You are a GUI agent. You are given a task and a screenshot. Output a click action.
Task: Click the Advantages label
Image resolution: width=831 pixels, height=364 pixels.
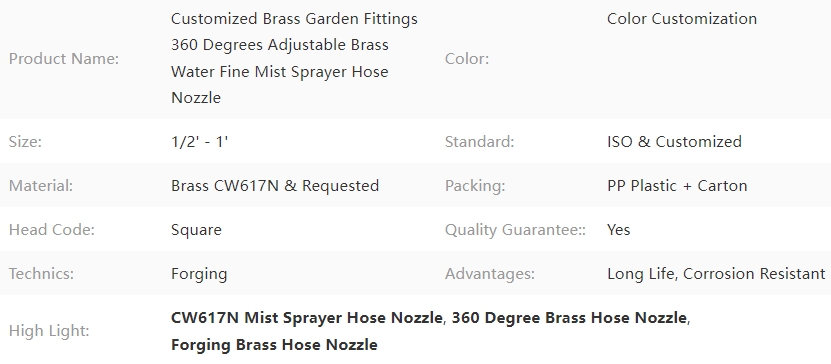click(490, 274)
